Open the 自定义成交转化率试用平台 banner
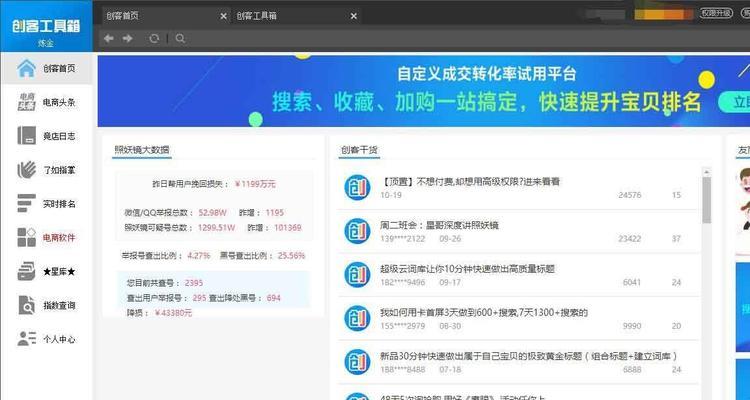This screenshot has height=400, width=750. point(424,91)
